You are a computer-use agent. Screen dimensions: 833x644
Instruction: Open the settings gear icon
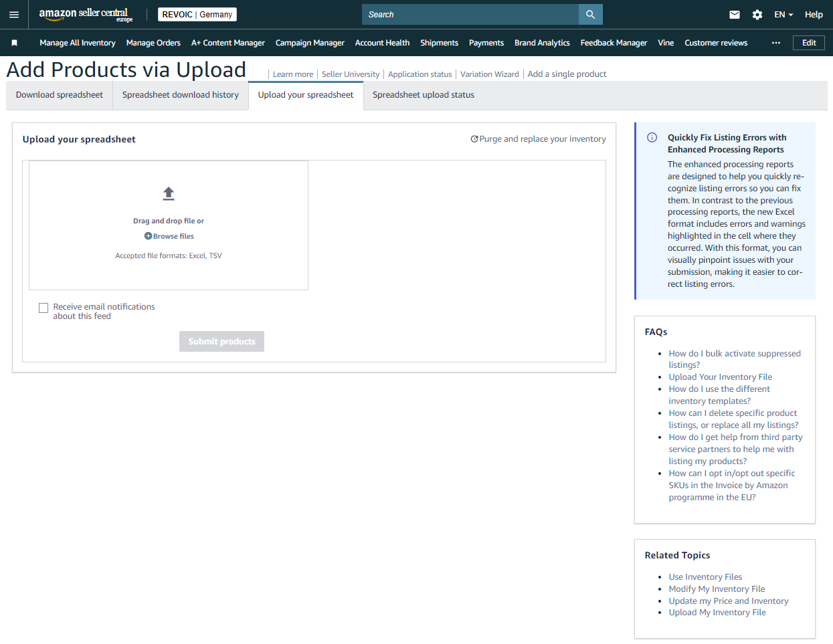[757, 15]
